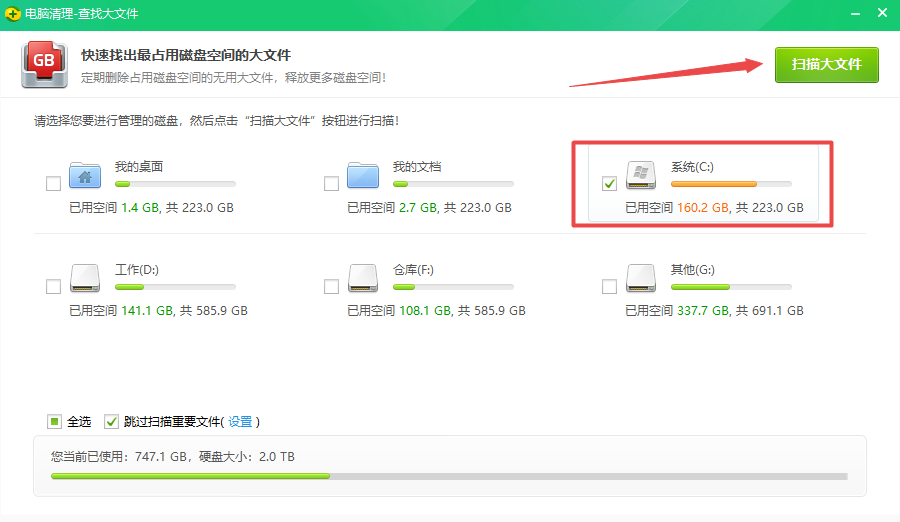
Task: Check the 其他(G:) drive checkbox
Action: click(x=610, y=287)
